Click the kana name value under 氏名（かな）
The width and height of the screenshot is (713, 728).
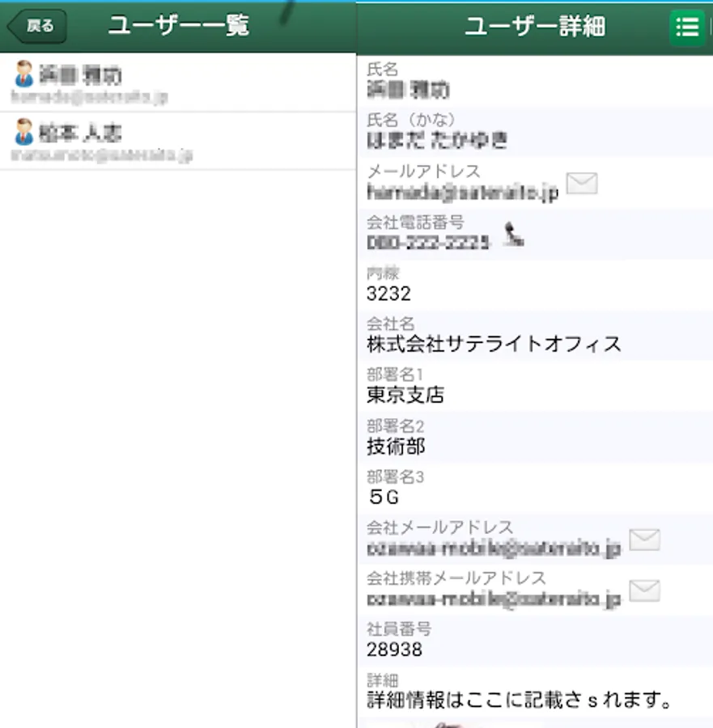(437, 140)
